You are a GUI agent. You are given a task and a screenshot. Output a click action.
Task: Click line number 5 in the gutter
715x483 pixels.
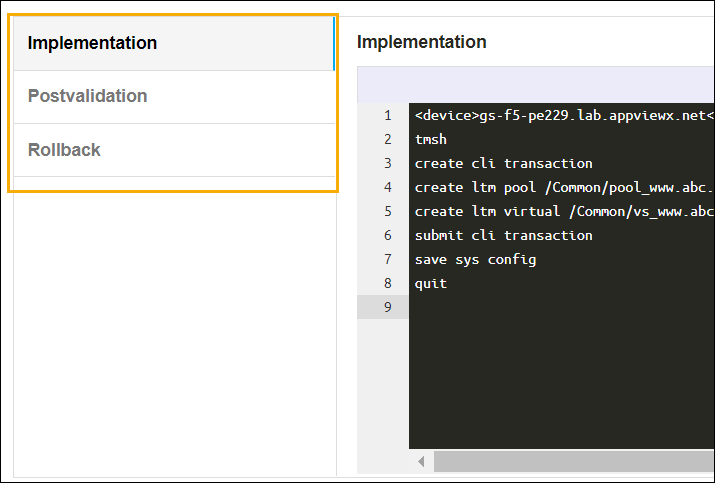[388, 211]
